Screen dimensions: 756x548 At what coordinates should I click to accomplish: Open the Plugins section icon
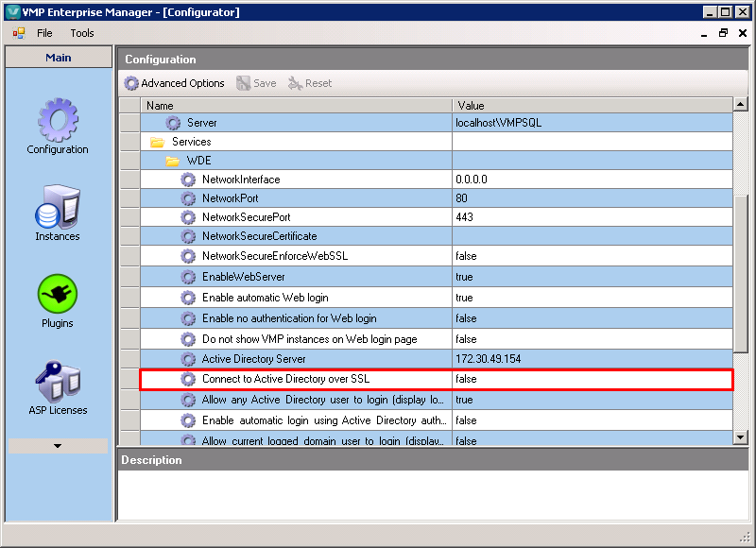pyautogui.click(x=58, y=294)
